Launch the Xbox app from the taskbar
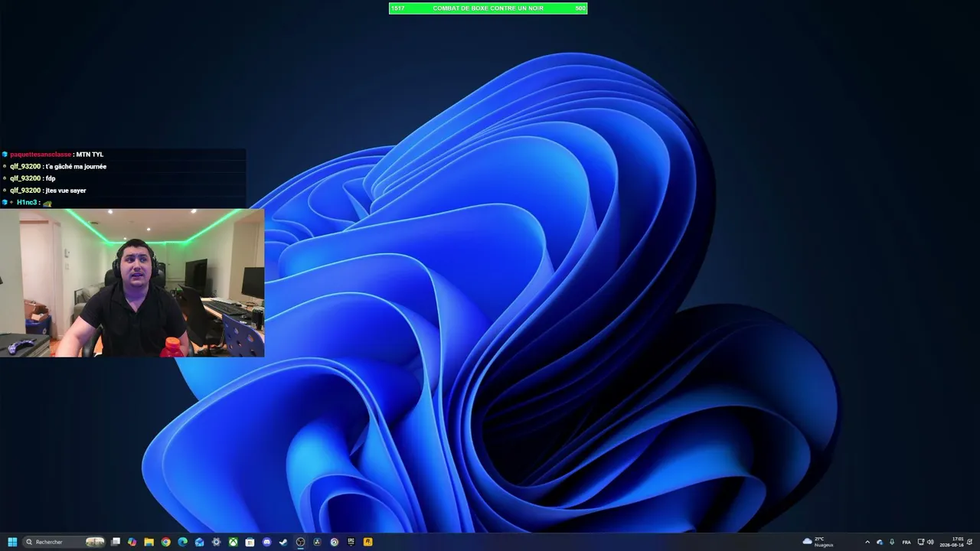 234,542
